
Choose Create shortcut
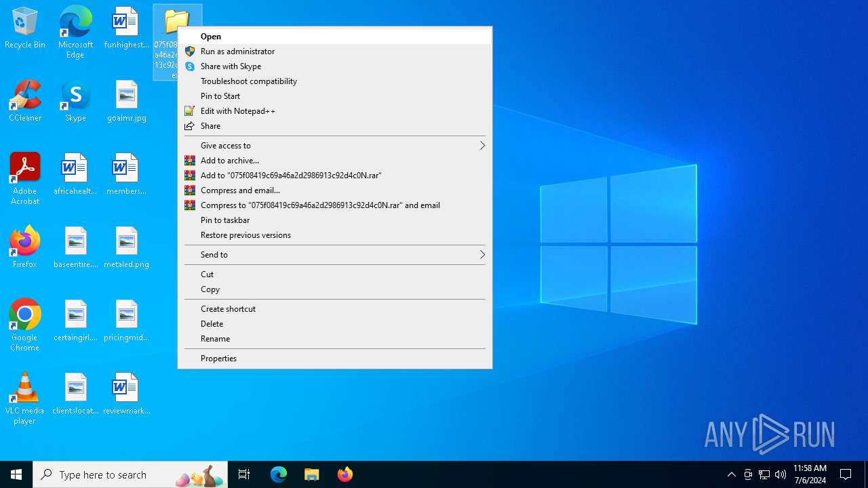coord(335,309)
